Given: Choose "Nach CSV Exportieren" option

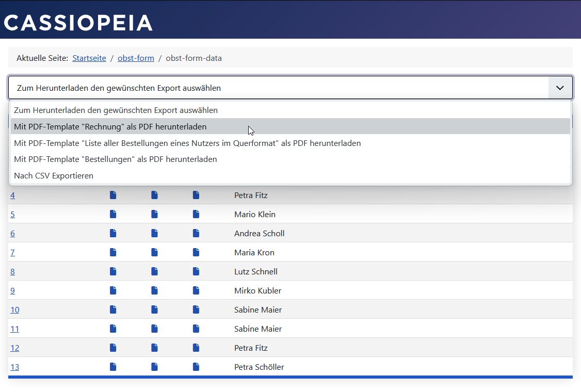Looking at the screenshot, I should (54, 175).
